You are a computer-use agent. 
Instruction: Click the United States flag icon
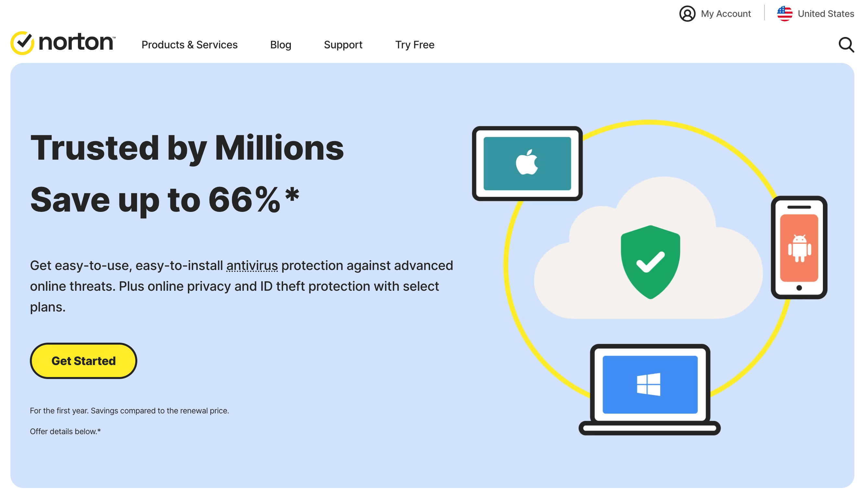coord(785,14)
